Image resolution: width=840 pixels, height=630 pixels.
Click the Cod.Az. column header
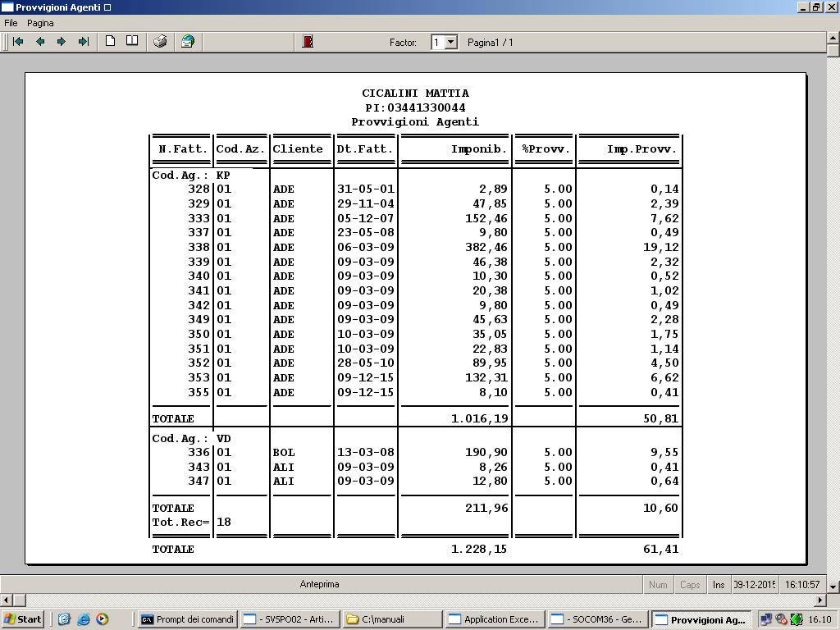(x=240, y=149)
